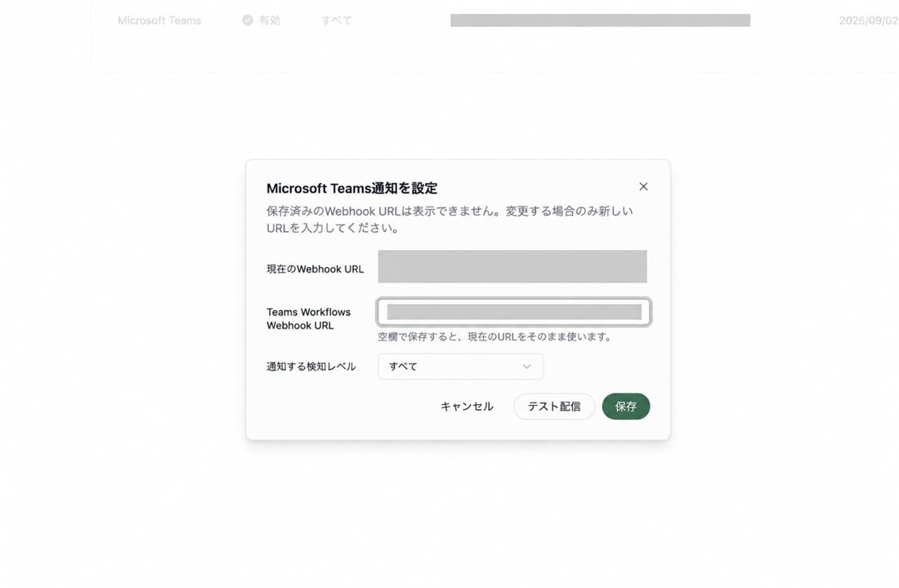This screenshot has width=899, height=588.
Task: Click the Teams Workflows Webhook URL label
Action: pos(308,318)
